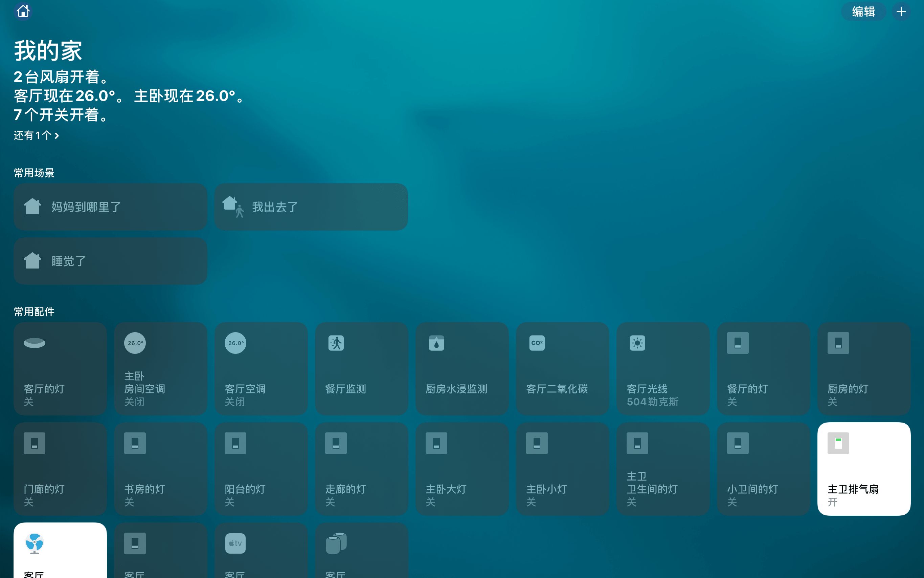This screenshot has height=578, width=924.
Task: Open the 客厅 HomePod speaker tile
Action: [x=361, y=551]
